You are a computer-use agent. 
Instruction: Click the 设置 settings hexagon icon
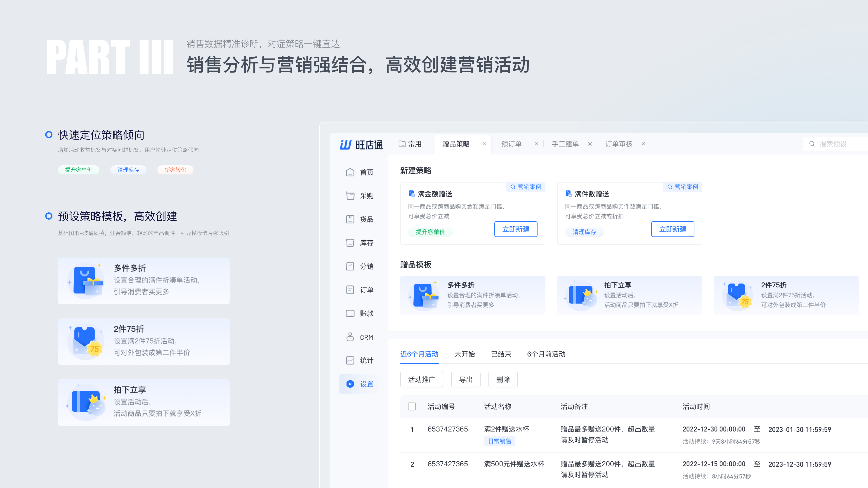click(350, 384)
